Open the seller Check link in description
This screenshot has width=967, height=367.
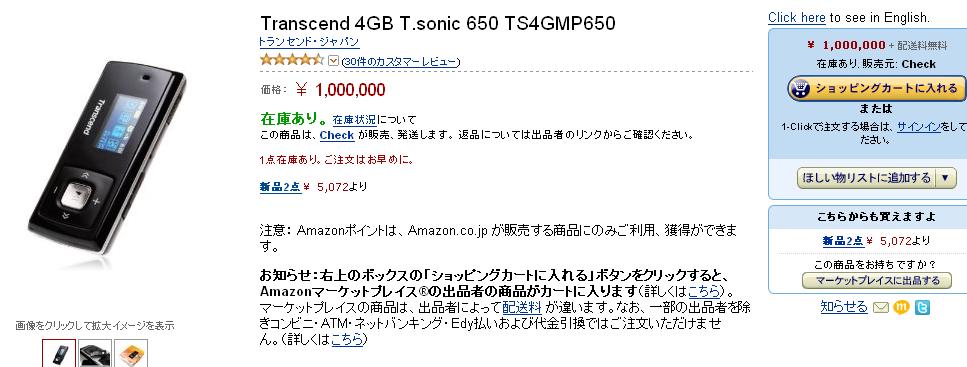(337, 135)
